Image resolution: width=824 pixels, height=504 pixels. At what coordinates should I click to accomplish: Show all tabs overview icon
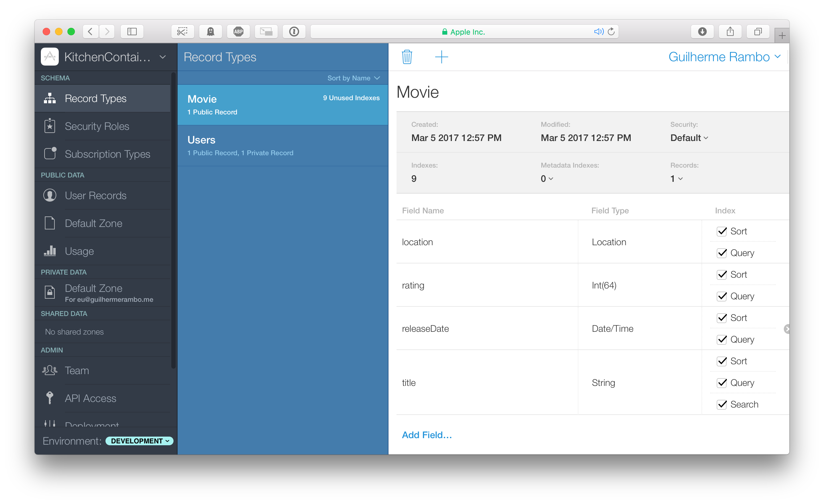(x=758, y=32)
